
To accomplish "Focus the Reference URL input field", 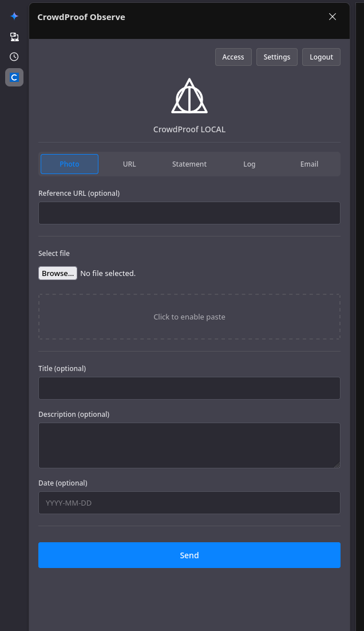I will 189,213.
